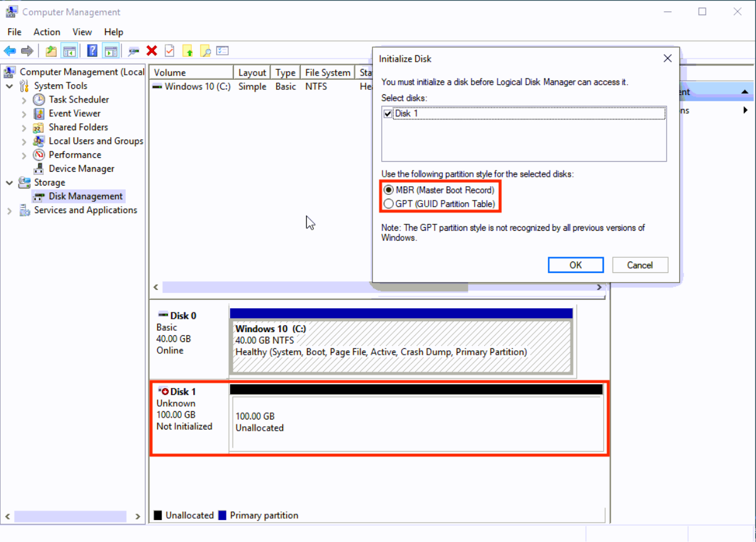Sort by the Type column header
Viewport: 756px width, 542px height.
[286, 72]
